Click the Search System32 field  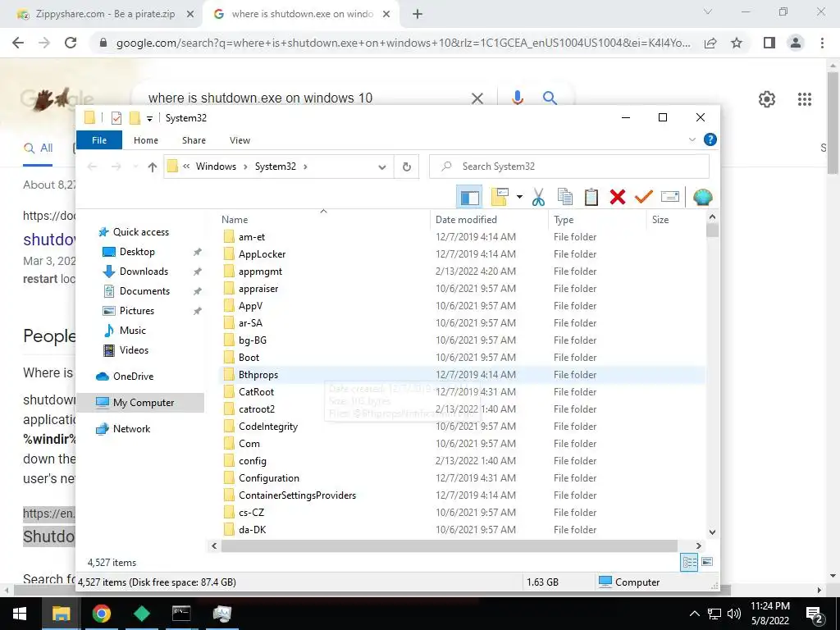coord(569,167)
